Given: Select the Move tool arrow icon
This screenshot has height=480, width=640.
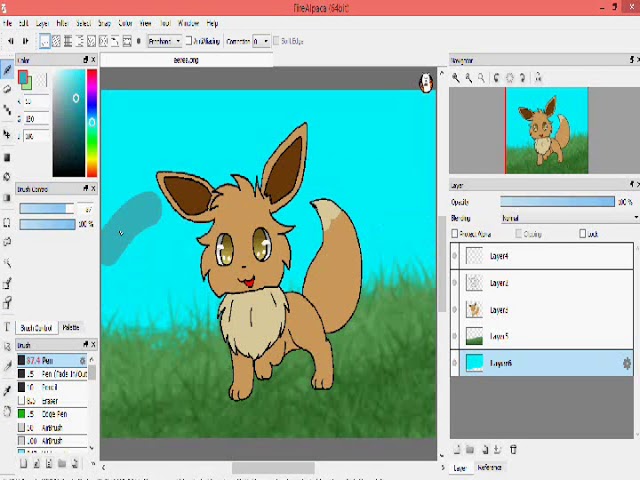Looking at the screenshot, I should tap(7, 134).
